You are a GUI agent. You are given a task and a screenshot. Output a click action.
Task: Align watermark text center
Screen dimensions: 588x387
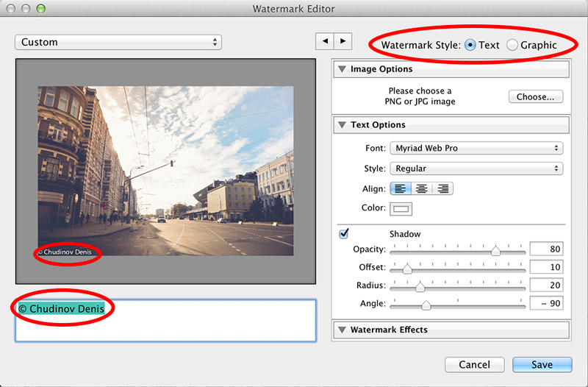tap(421, 188)
